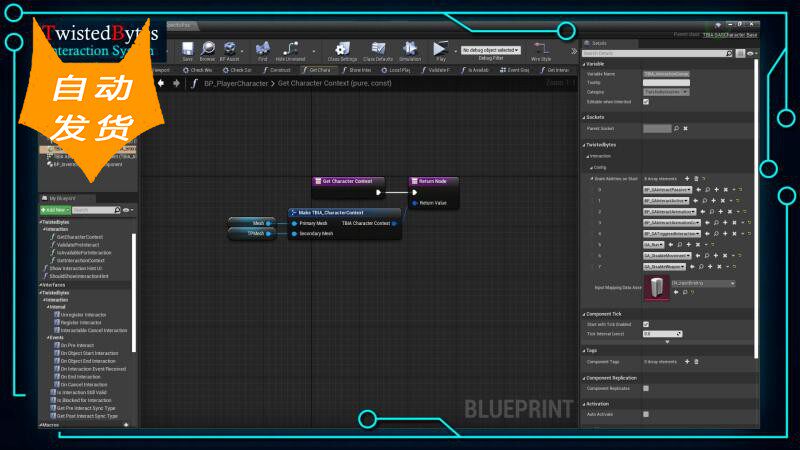Switch to the Check Wa graph tab
Screen dimensions: 800x450
pyautogui.click(x=197, y=70)
